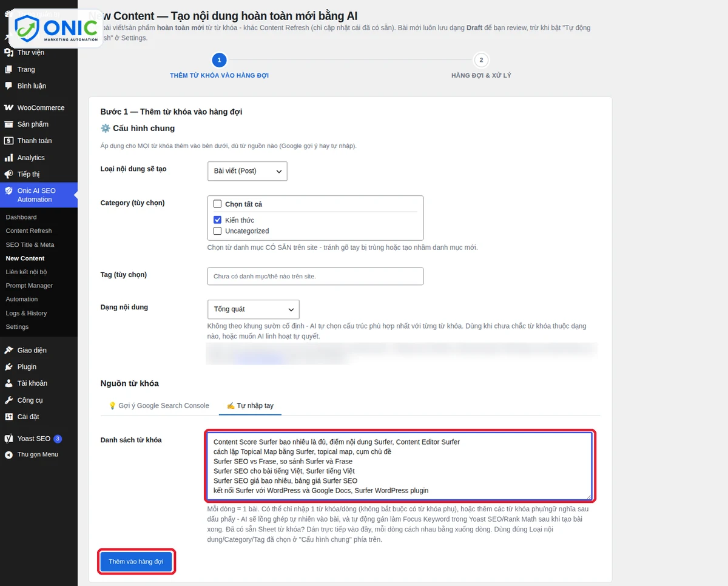
Task: Click the Thư viện media icon
Action: coord(8,53)
